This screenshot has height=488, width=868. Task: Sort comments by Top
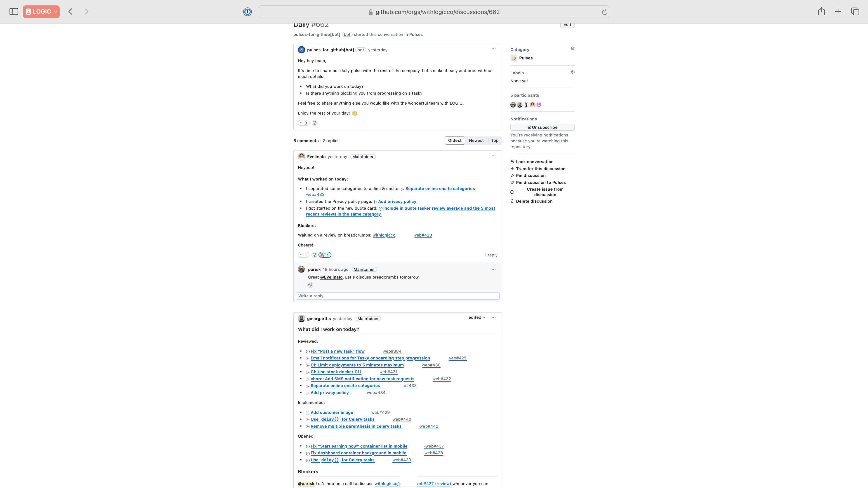[495, 141]
